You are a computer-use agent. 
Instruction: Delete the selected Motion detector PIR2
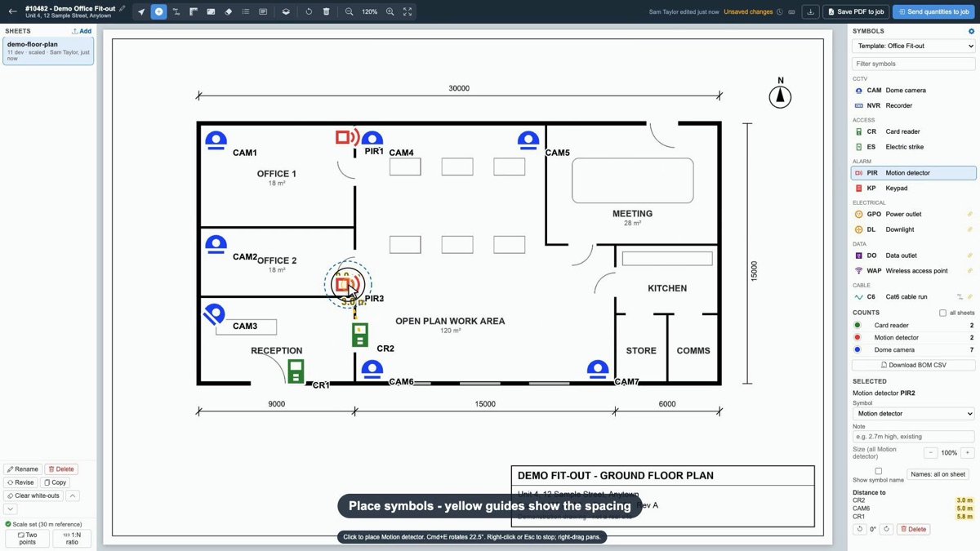pyautogui.click(x=914, y=529)
